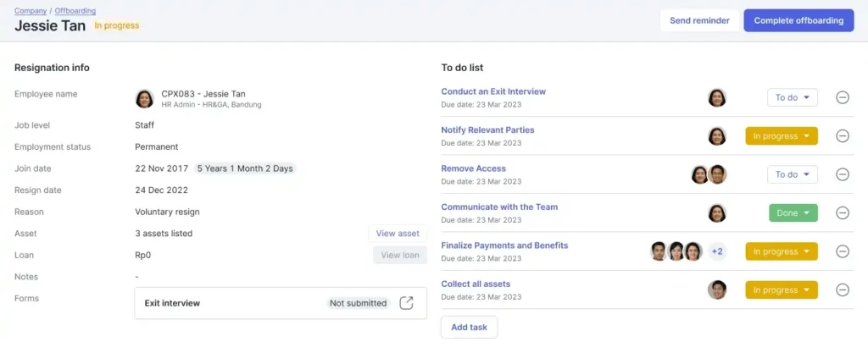Click the '3 assets listed' text

tap(164, 233)
